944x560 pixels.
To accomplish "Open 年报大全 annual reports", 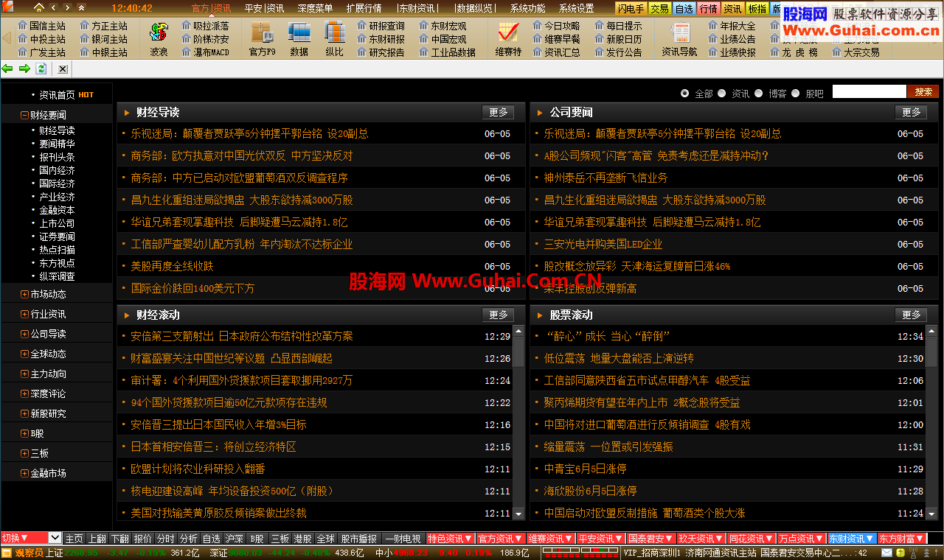I will point(732,26).
